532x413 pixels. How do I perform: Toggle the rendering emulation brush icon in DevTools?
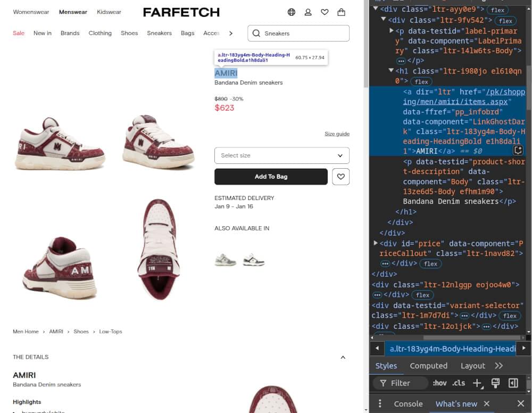point(495,383)
